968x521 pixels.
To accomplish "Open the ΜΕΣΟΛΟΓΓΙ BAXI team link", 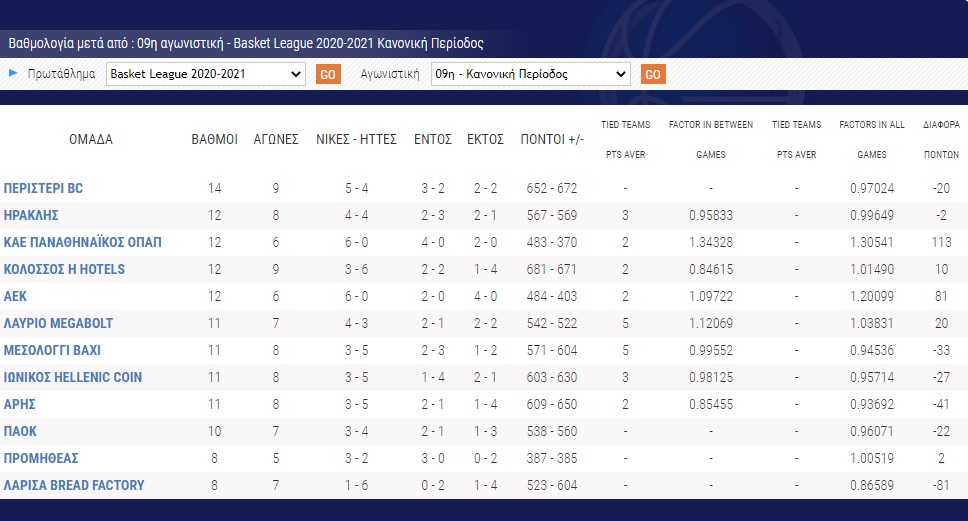I will click(x=52, y=351).
